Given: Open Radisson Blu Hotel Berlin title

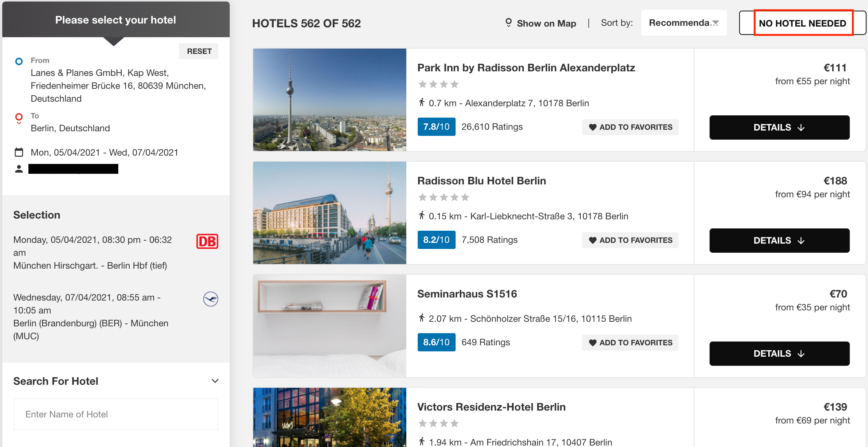Looking at the screenshot, I should (481, 181).
